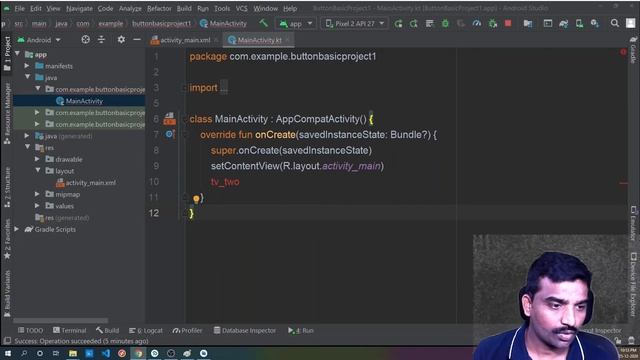Open the File menu
The image size is (640, 360).
20,8
